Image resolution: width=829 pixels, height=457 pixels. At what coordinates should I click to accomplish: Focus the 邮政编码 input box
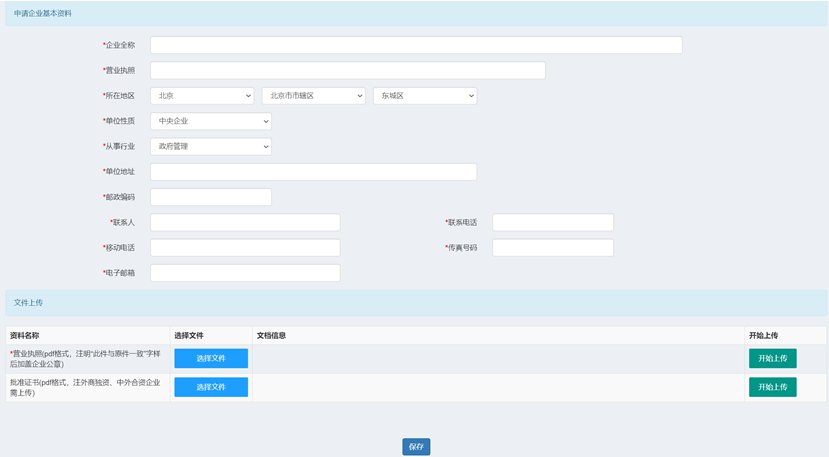tap(210, 197)
